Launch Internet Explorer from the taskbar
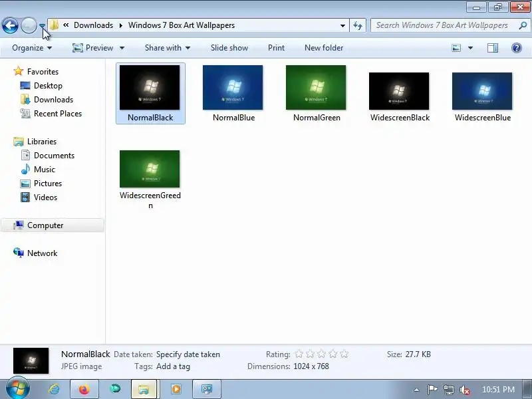This screenshot has width=532, height=399. (x=54, y=389)
